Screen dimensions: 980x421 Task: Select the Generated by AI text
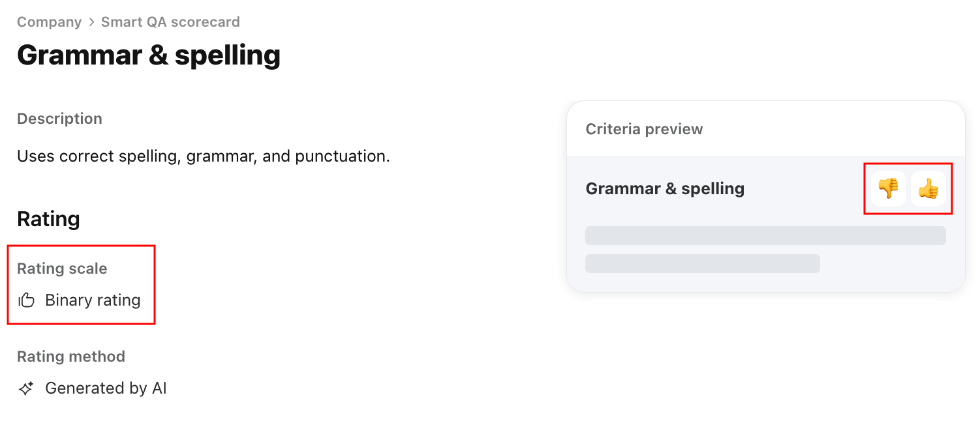(106, 388)
